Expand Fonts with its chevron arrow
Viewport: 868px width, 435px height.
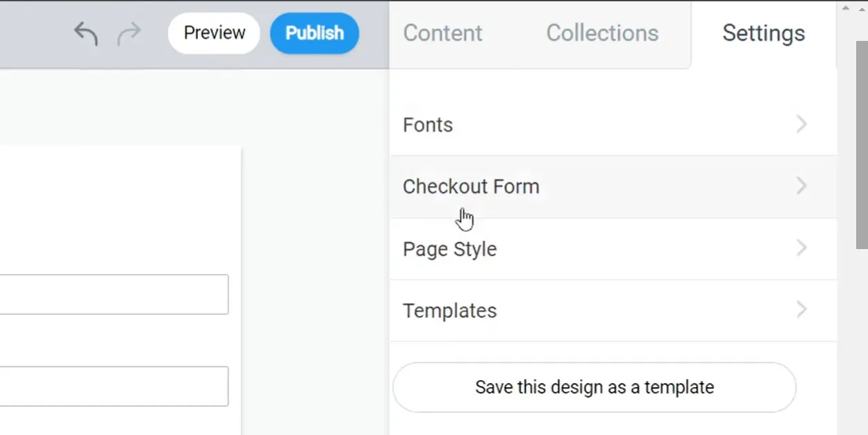(801, 124)
